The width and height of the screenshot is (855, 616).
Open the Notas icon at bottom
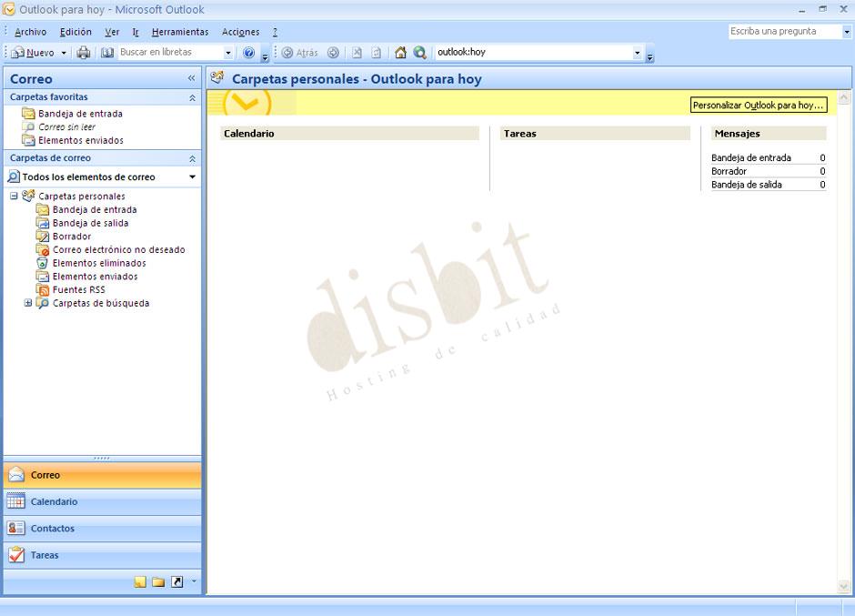pyautogui.click(x=139, y=581)
